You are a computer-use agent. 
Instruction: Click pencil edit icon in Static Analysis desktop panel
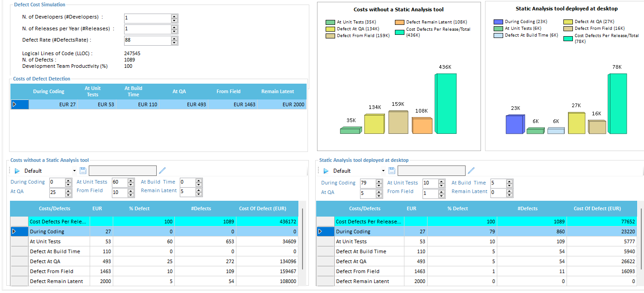471,170
